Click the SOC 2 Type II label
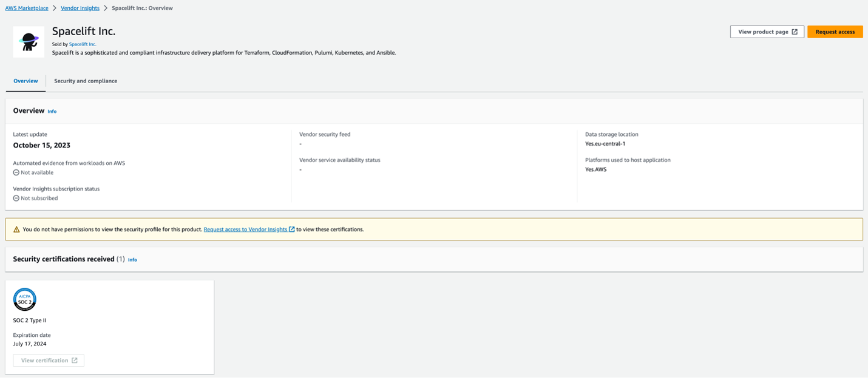The height and width of the screenshot is (380, 868). pos(30,321)
